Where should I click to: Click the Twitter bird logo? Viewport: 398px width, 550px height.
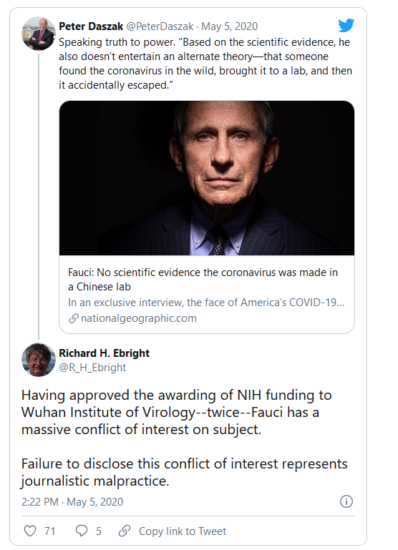tap(346, 25)
